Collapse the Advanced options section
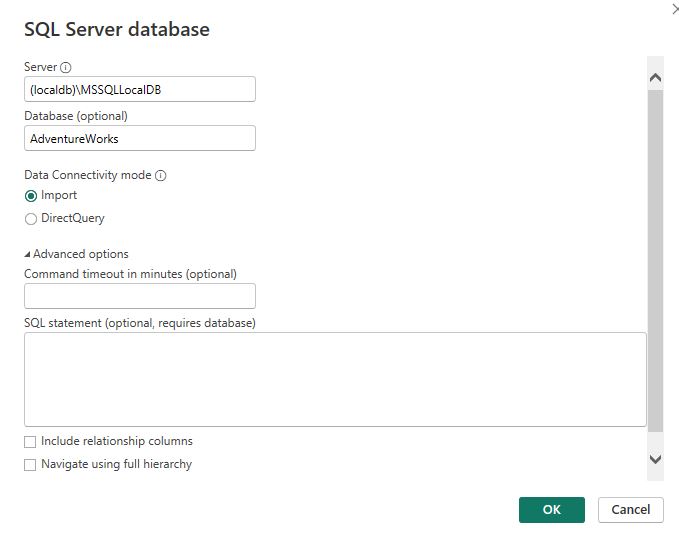The image size is (679, 549). pyautogui.click(x=27, y=255)
